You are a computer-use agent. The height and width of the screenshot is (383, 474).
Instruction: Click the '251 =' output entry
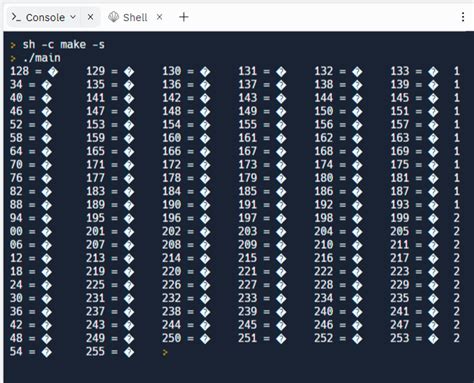pyautogui.click(x=262, y=338)
